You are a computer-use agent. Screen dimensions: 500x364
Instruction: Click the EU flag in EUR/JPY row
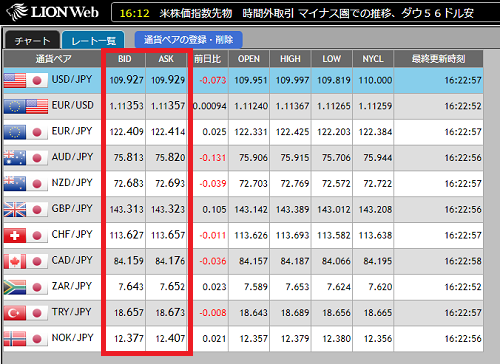[x=15, y=132]
